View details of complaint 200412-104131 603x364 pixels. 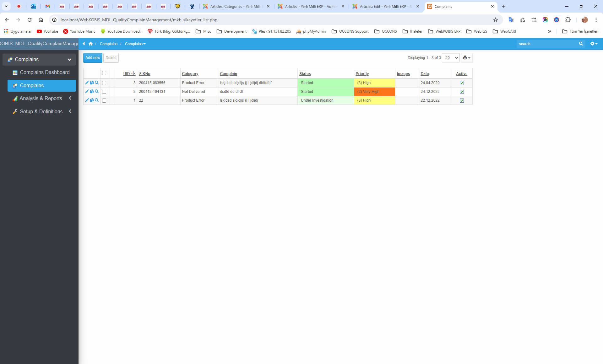[x=97, y=92]
